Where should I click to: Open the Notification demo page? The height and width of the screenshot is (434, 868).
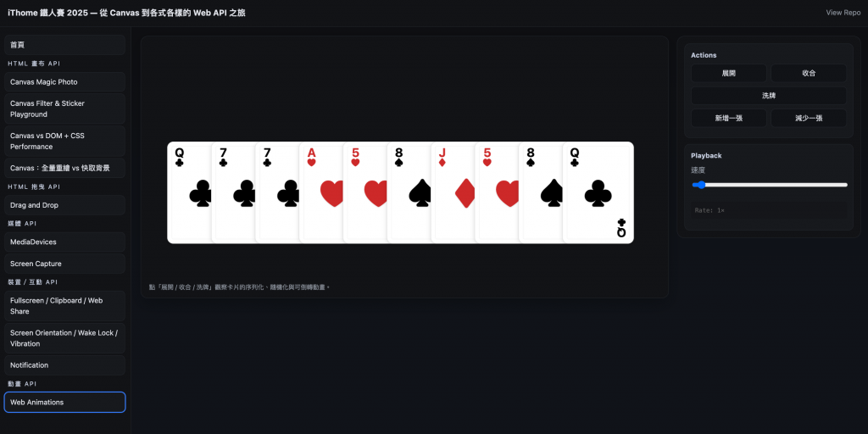(x=64, y=365)
